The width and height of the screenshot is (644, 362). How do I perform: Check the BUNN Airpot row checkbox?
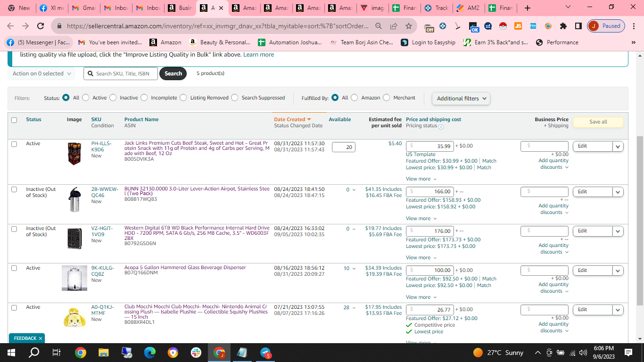click(14, 189)
